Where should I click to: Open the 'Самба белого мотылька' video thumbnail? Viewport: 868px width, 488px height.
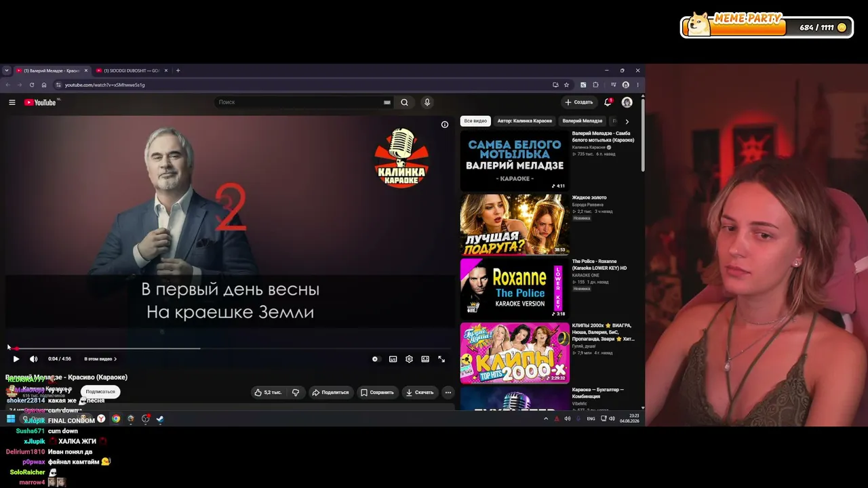[x=515, y=161]
